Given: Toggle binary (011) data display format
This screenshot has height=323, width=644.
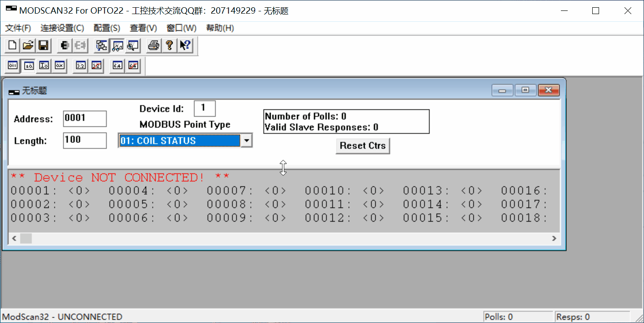Looking at the screenshot, I should (13, 66).
